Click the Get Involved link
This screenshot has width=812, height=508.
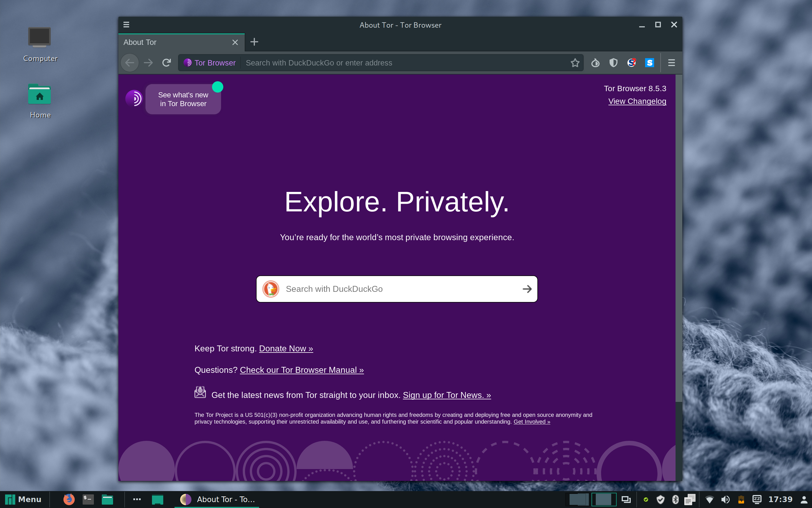tap(532, 422)
